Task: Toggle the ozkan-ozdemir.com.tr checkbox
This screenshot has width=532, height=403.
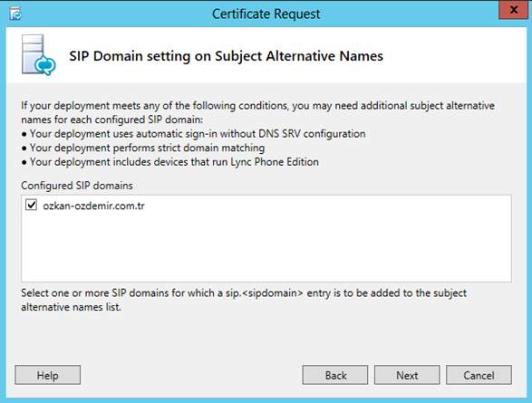Action: (31, 205)
